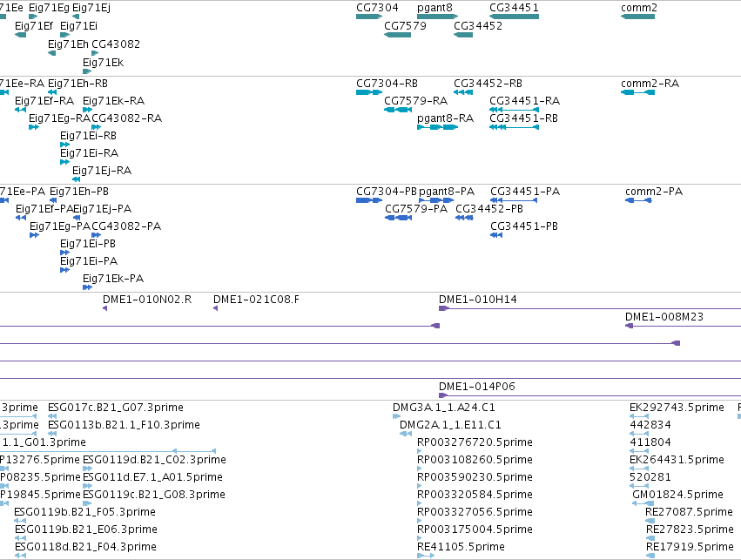Click the CG34452-PB protein feature
741x560 pixels.
pos(465,218)
